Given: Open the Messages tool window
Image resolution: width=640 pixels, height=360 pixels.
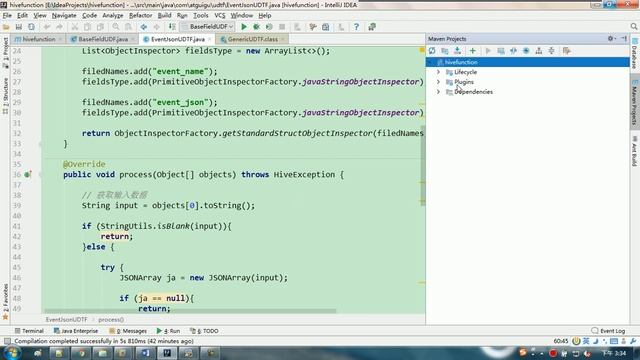Looking at the screenshot, I should [x=128, y=331].
